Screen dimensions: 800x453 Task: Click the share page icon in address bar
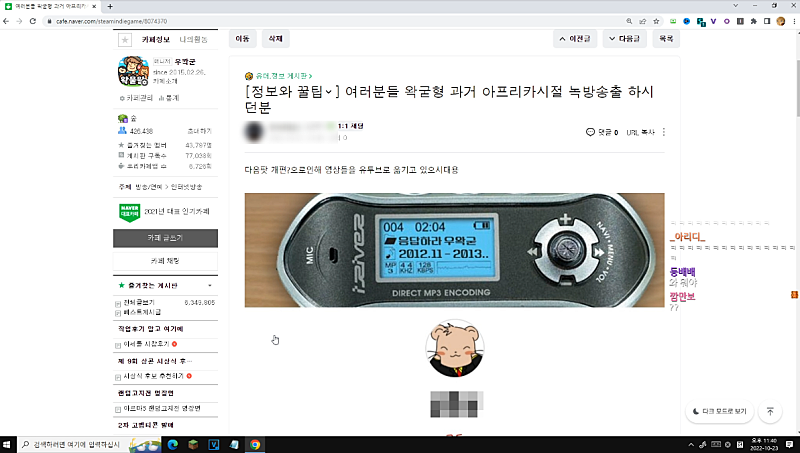point(642,21)
